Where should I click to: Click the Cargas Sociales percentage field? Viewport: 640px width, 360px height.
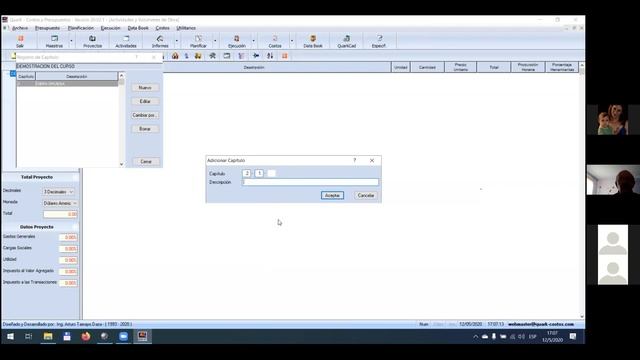(x=68, y=249)
